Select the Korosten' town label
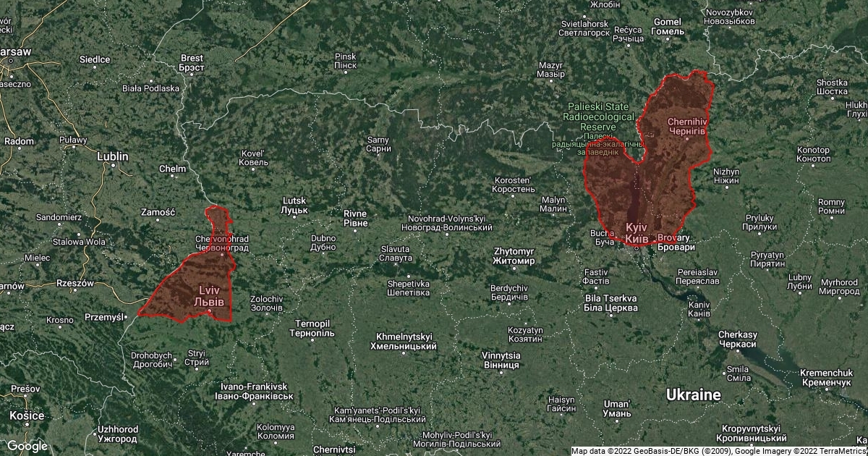This screenshot has height=456, width=868. pos(514,185)
